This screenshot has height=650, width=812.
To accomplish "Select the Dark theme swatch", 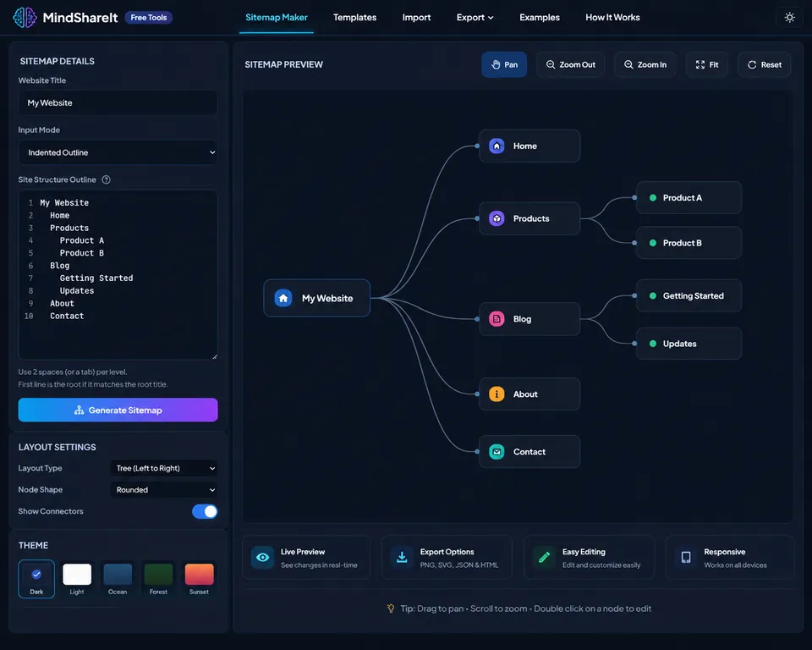I will (x=36, y=579).
